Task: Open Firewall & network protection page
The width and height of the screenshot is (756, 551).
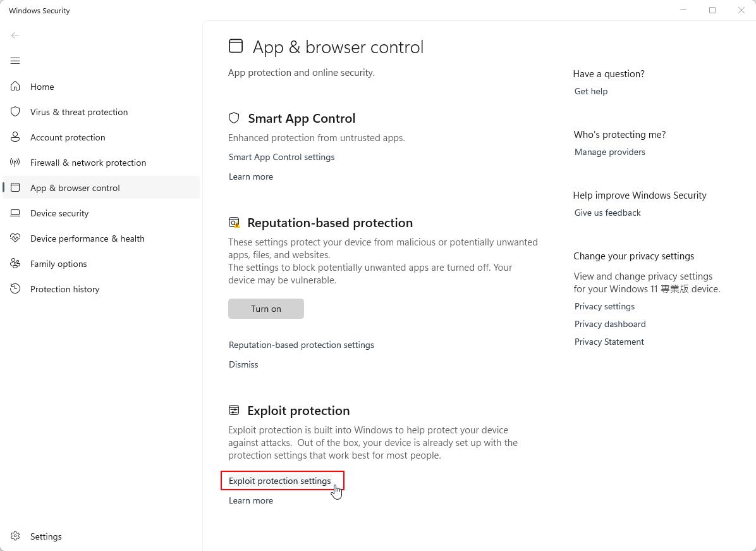Action: [88, 163]
